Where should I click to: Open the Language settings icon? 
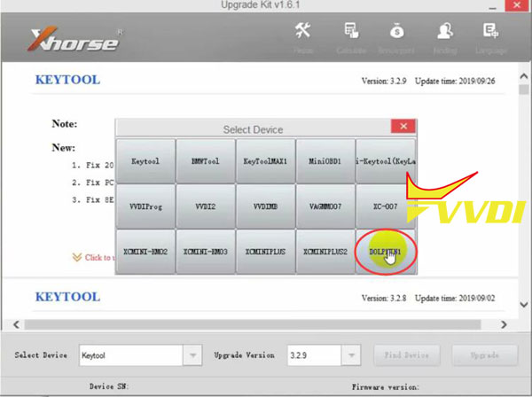click(490, 31)
